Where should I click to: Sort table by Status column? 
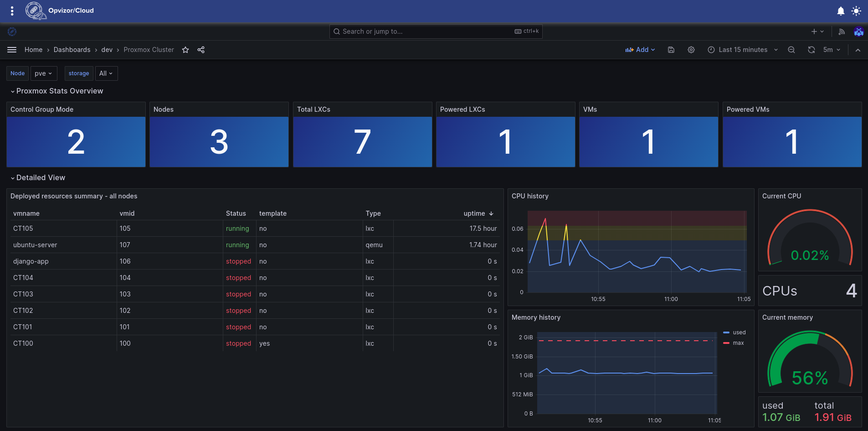(236, 213)
